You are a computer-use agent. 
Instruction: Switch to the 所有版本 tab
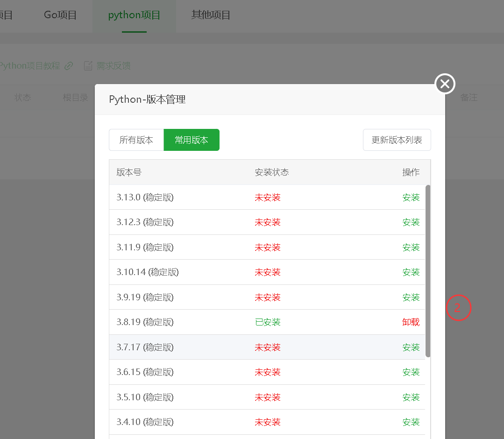coord(136,140)
